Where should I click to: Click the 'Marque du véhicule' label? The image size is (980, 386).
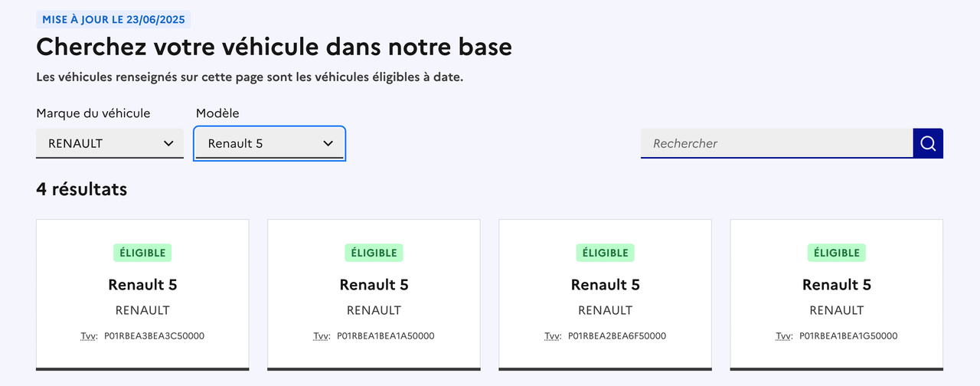pyautogui.click(x=93, y=113)
